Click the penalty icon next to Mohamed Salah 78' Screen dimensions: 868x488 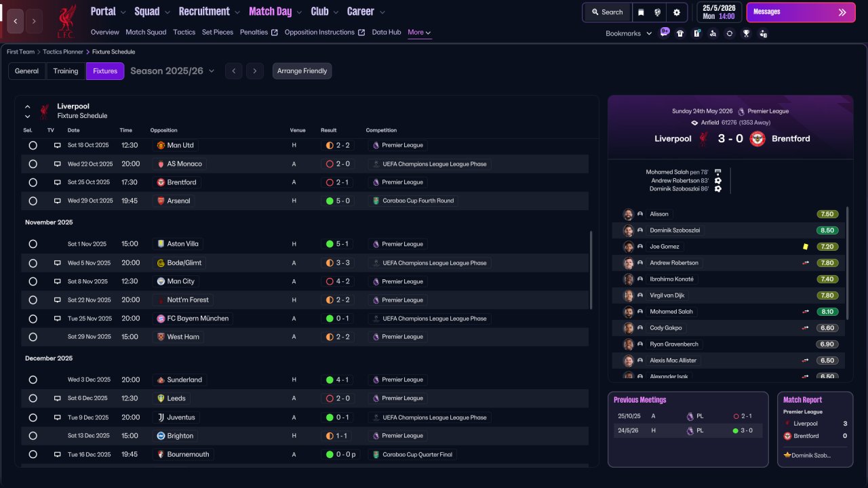[718, 172]
